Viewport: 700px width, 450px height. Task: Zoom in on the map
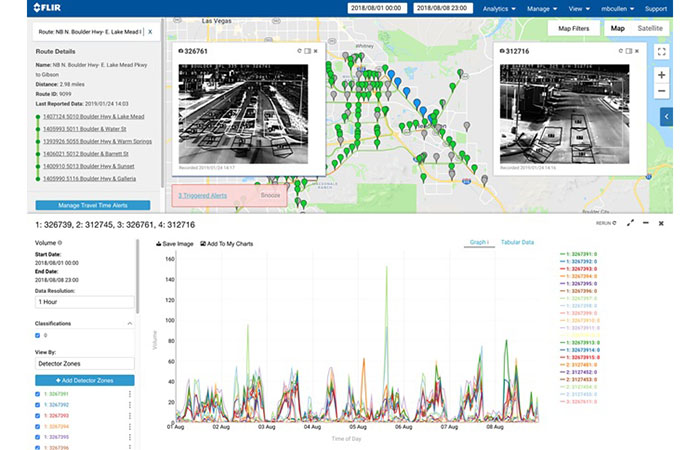tap(662, 75)
